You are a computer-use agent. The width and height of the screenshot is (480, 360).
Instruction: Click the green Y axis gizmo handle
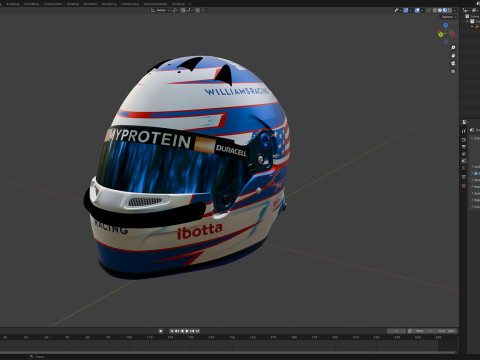point(441,34)
